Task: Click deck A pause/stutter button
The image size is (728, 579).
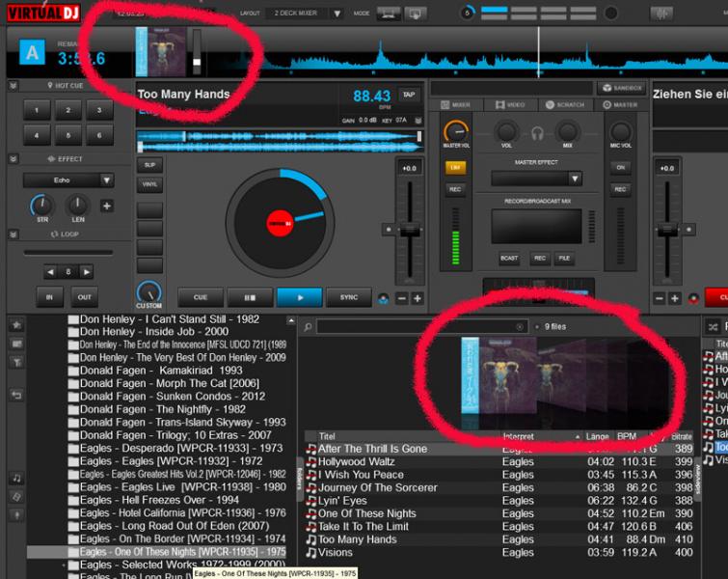Action: pyautogui.click(x=251, y=297)
